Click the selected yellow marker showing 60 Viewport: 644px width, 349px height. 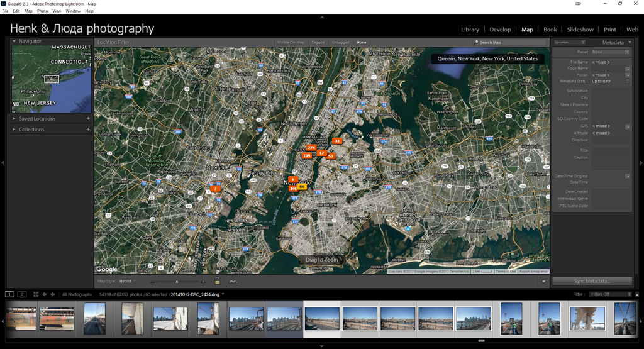click(x=302, y=186)
